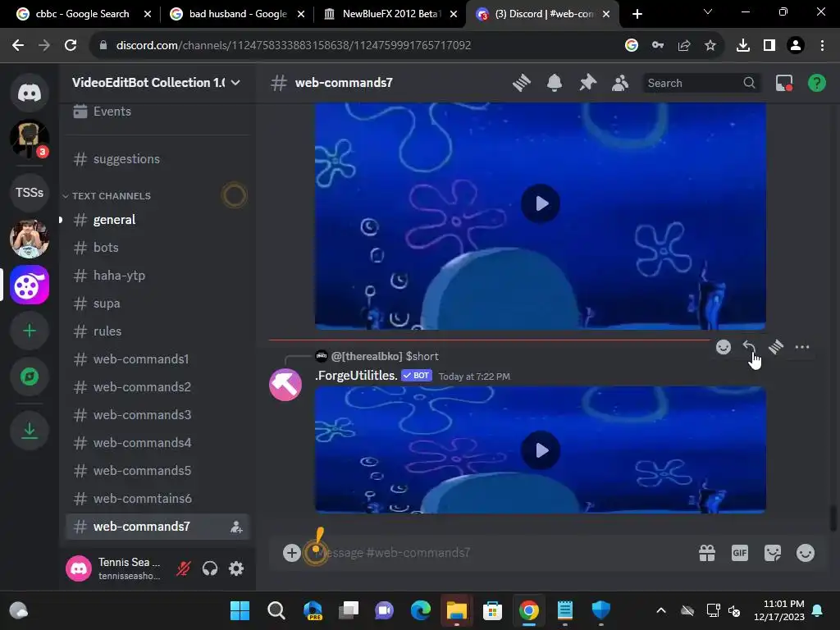Expand the VideoEditBot Collection server menu
Image resolution: width=840 pixels, height=630 pixels.
click(x=157, y=83)
